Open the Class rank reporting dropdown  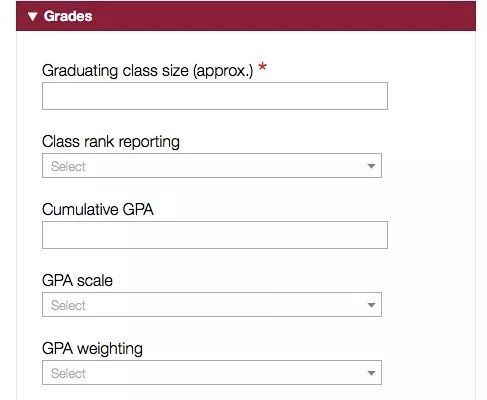pyautogui.click(x=212, y=166)
